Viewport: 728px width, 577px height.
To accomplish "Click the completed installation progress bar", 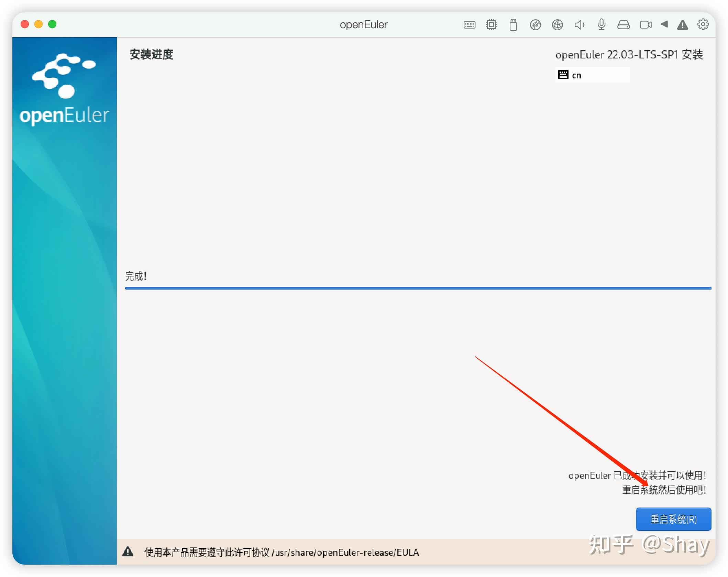I will click(x=418, y=288).
